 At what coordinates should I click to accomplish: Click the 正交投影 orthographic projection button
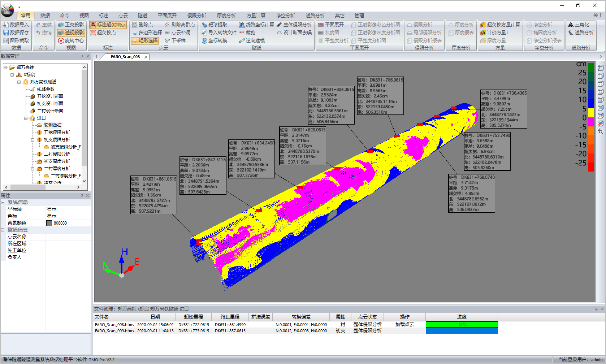[71, 25]
